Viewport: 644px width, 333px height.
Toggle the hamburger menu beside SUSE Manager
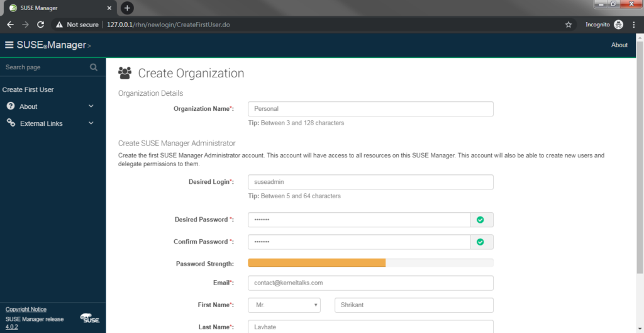(x=9, y=45)
